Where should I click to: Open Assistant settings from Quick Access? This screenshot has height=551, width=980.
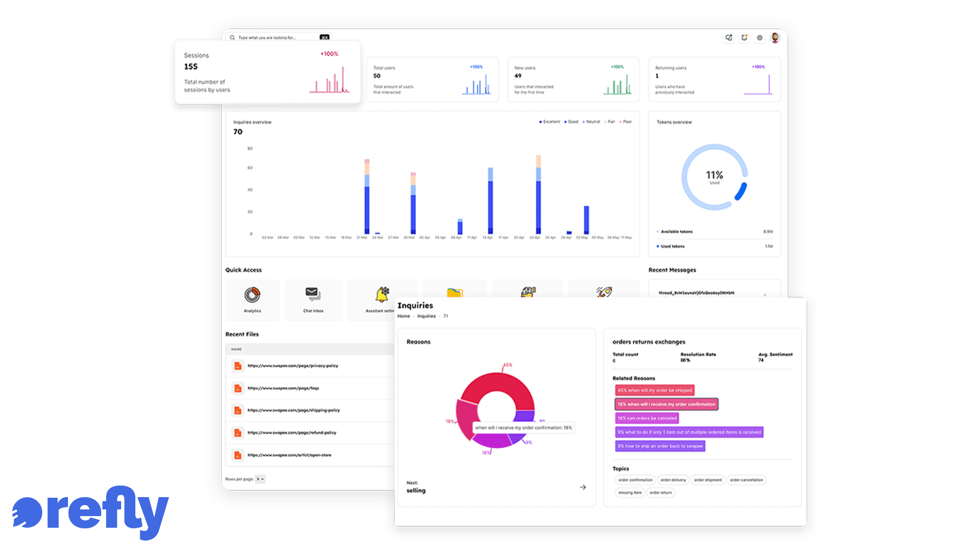pyautogui.click(x=382, y=295)
